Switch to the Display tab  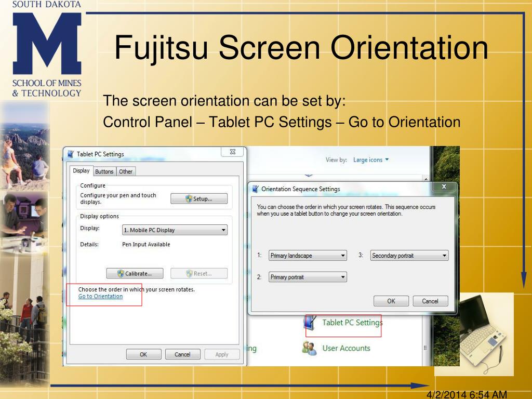tap(81, 170)
